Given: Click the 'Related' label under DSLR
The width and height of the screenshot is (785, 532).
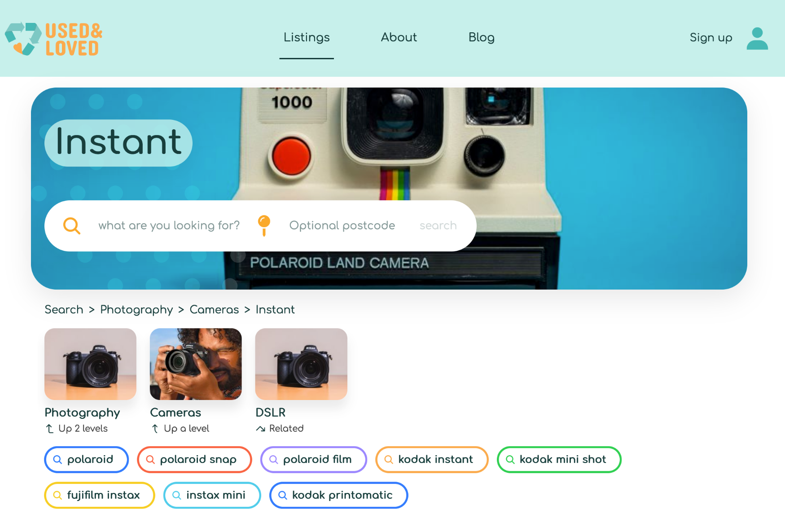Looking at the screenshot, I should (x=286, y=429).
